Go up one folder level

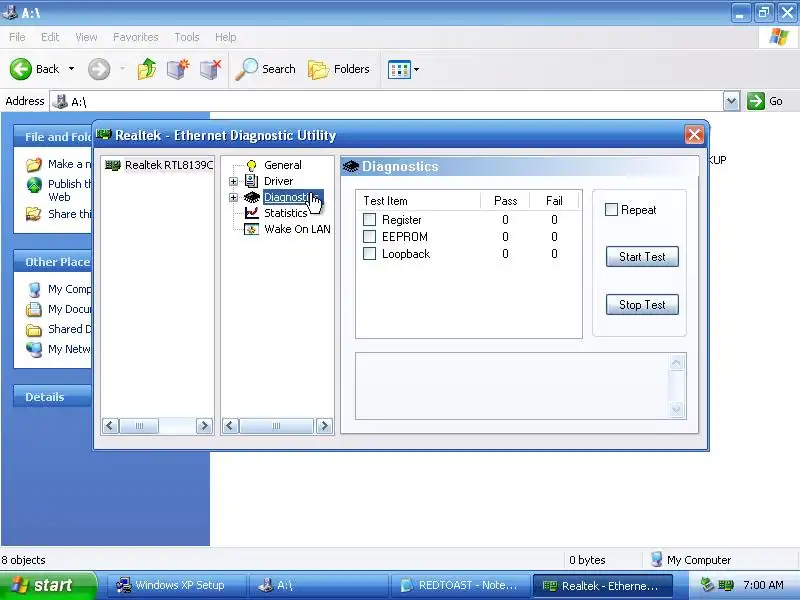click(147, 69)
